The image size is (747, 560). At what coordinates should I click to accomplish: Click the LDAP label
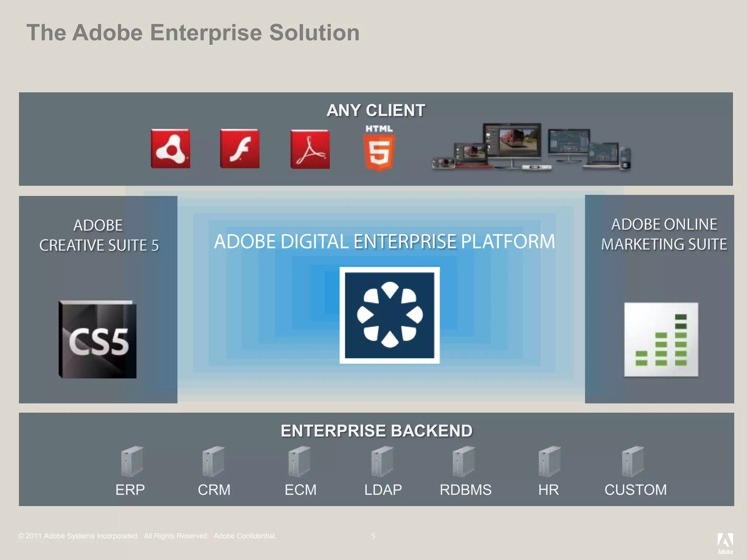383,490
